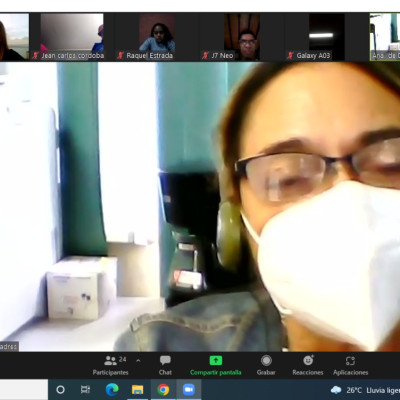Switch to Google Chrome in taskbar
Image resolution: width=400 pixels, height=400 pixels.
tap(163, 389)
